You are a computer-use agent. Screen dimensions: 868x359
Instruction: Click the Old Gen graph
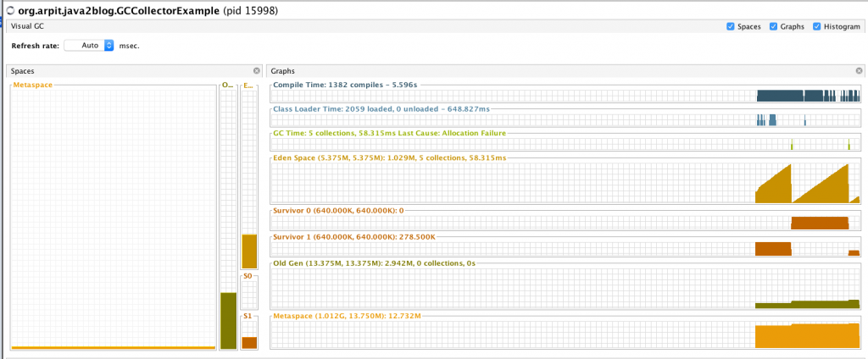pos(565,286)
